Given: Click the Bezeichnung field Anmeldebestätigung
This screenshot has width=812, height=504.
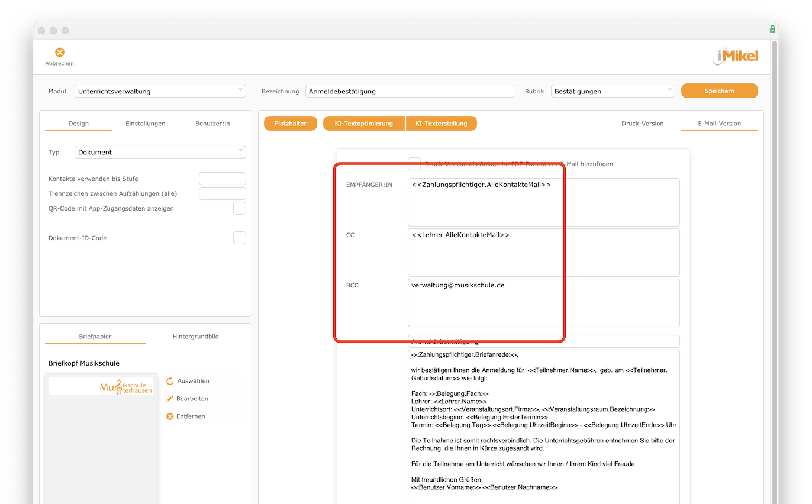Looking at the screenshot, I should [x=411, y=91].
